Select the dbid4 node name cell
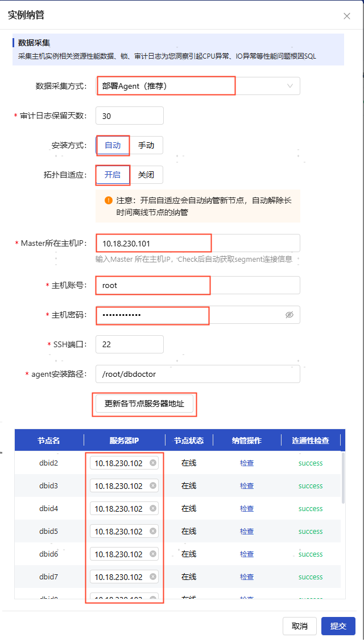The image size is (364, 642). [x=49, y=508]
